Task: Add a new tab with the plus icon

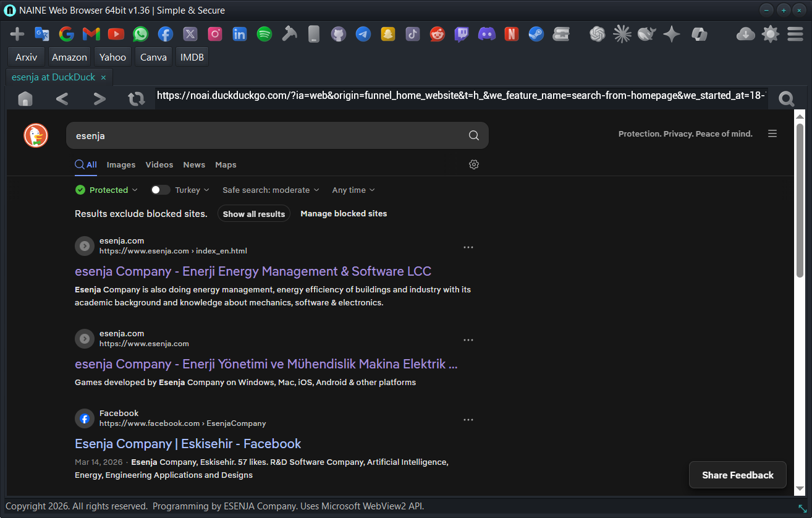Action: (x=17, y=34)
